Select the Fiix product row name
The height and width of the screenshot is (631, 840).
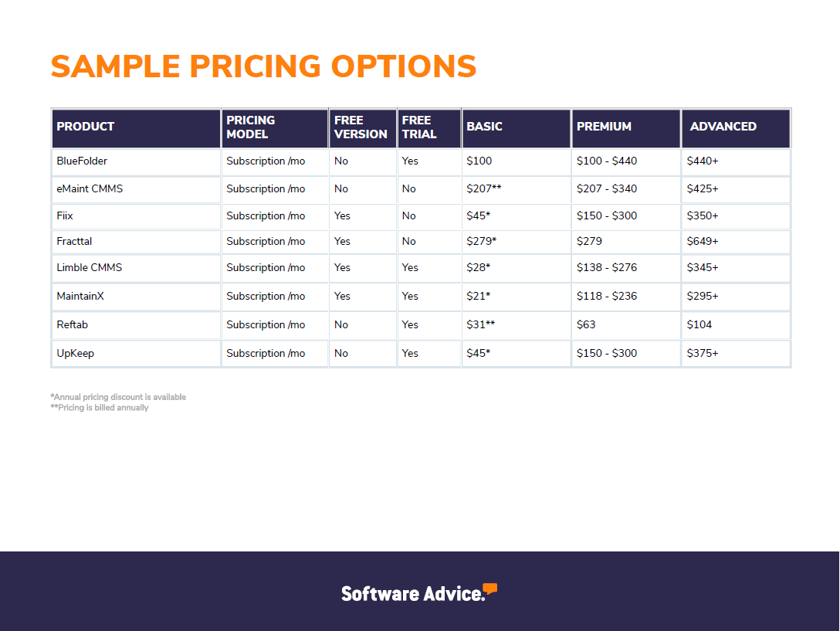(x=65, y=215)
